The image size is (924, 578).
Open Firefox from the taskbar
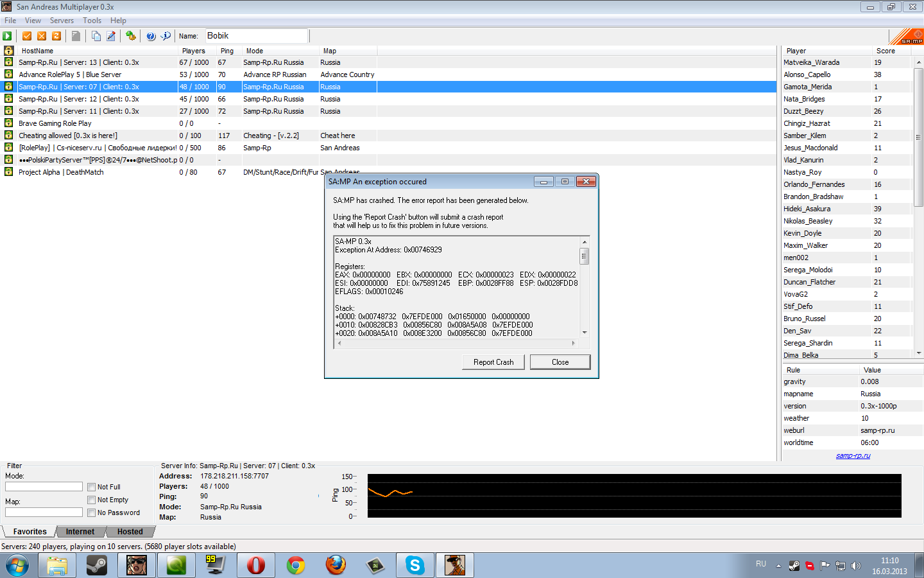(336, 565)
